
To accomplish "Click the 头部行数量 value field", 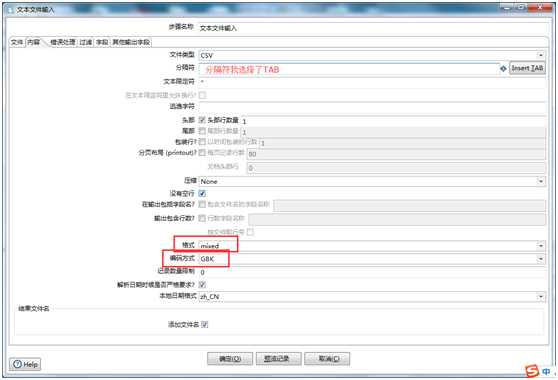I will point(393,121).
